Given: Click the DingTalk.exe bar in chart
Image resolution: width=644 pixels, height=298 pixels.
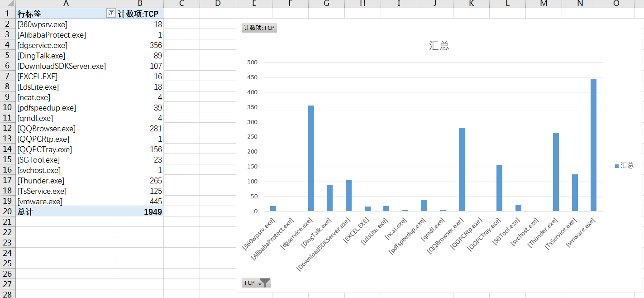Looking at the screenshot, I should (329, 198).
